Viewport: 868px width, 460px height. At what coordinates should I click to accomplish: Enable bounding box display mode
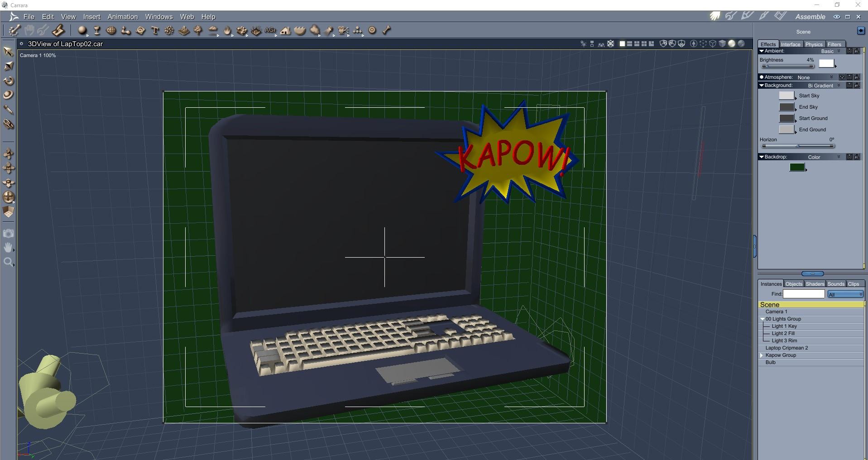(x=703, y=44)
